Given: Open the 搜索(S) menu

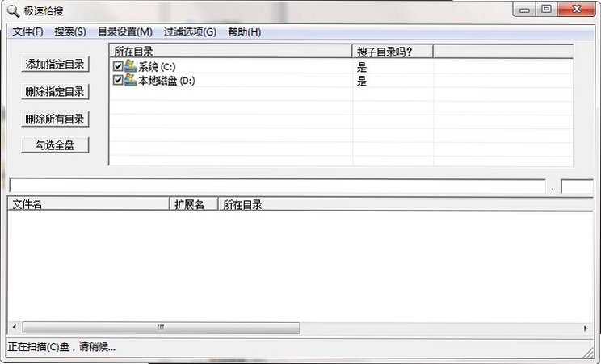Looking at the screenshot, I should pos(70,31).
